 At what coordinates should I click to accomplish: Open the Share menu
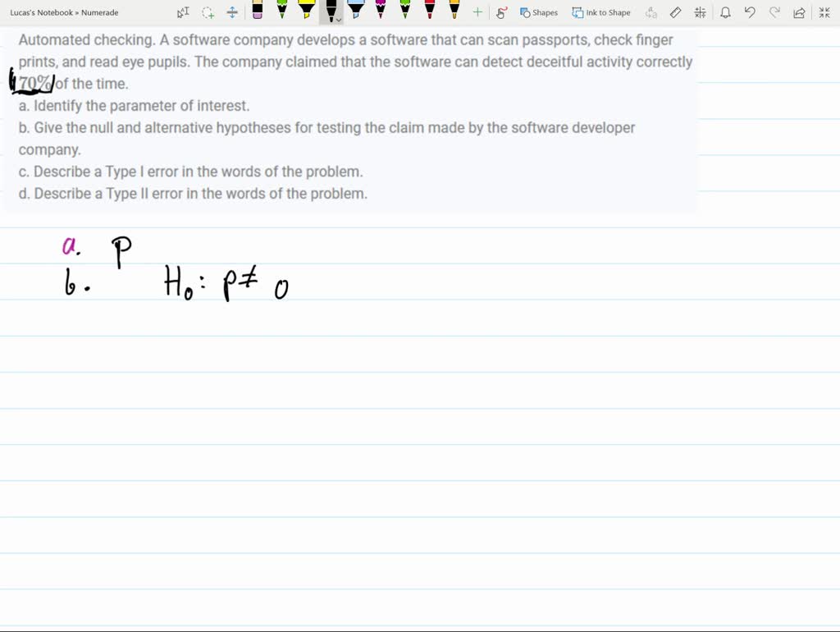click(799, 12)
